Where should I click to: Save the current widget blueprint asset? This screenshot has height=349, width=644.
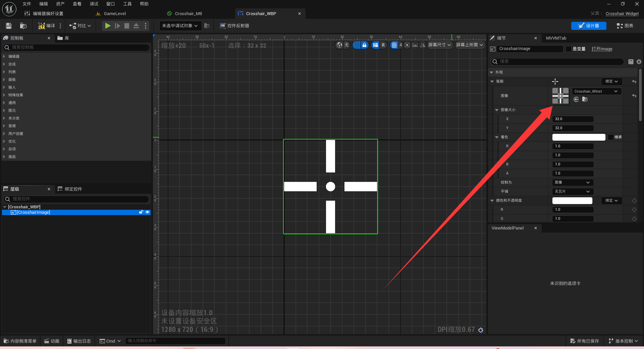coord(9,26)
